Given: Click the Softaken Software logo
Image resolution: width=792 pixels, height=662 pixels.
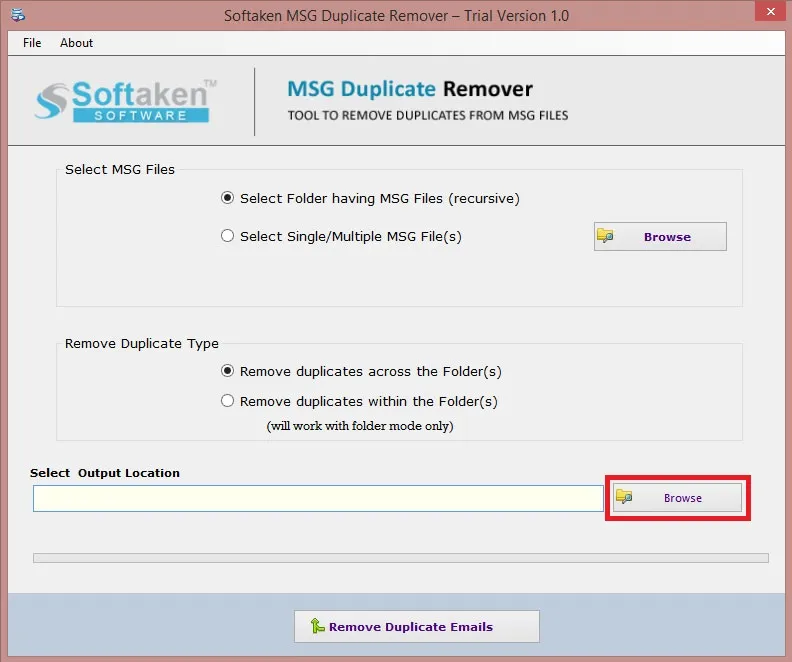Looking at the screenshot, I should coord(126,101).
